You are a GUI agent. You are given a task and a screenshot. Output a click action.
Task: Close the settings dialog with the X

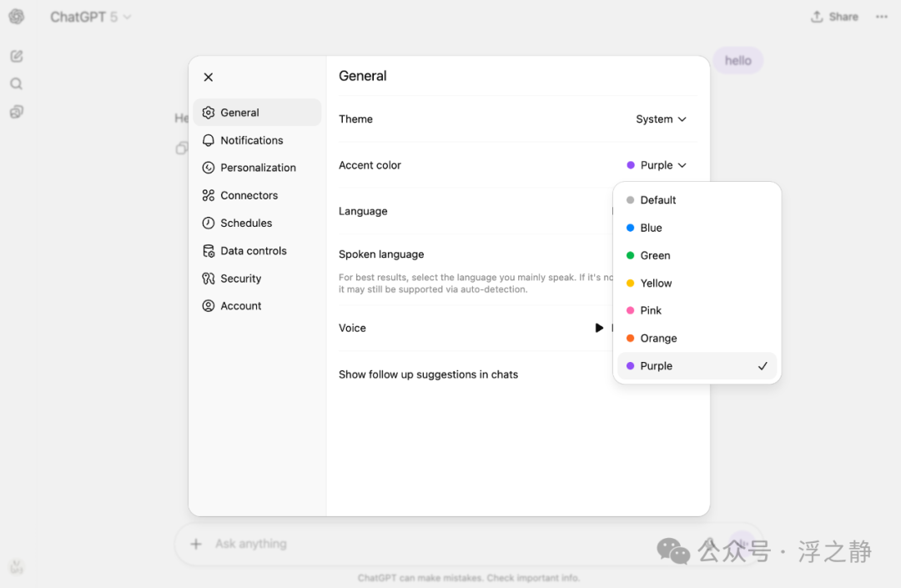pyautogui.click(x=209, y=77)
